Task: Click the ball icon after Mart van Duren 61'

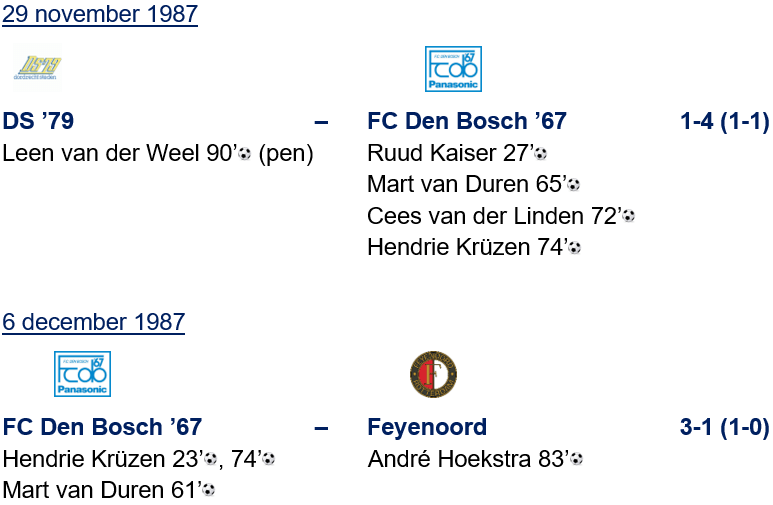Action: (208, 490)
